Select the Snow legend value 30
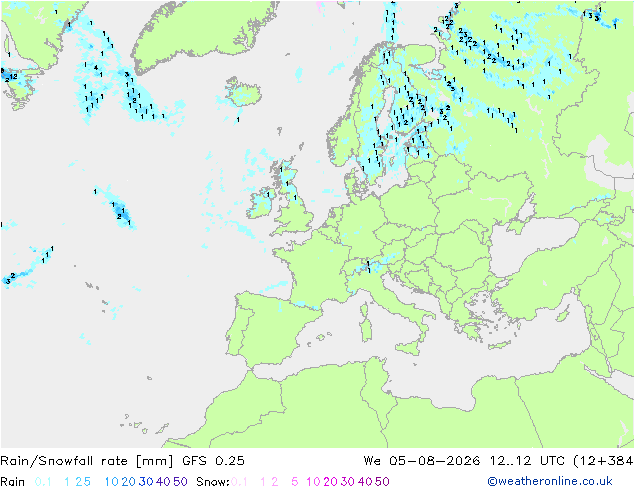 348,482
